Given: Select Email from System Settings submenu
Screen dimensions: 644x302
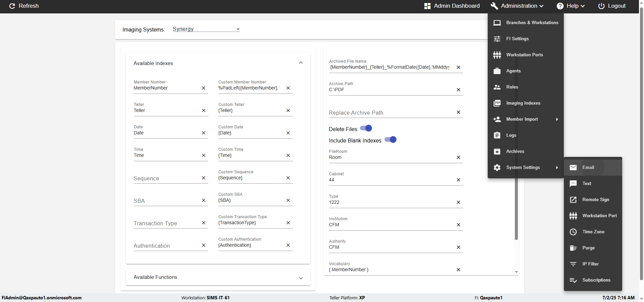Looking at the screenshot, I should coord(588,168).
